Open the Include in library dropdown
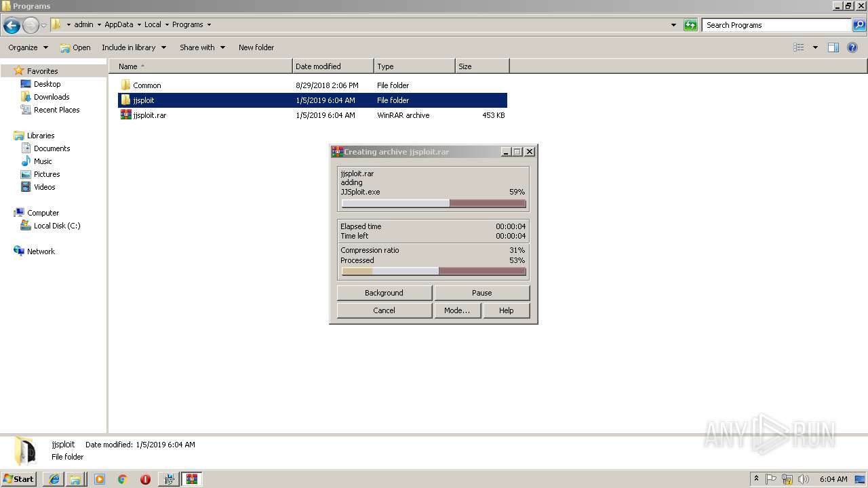This screenshot has width=868, height=488. 134,47
